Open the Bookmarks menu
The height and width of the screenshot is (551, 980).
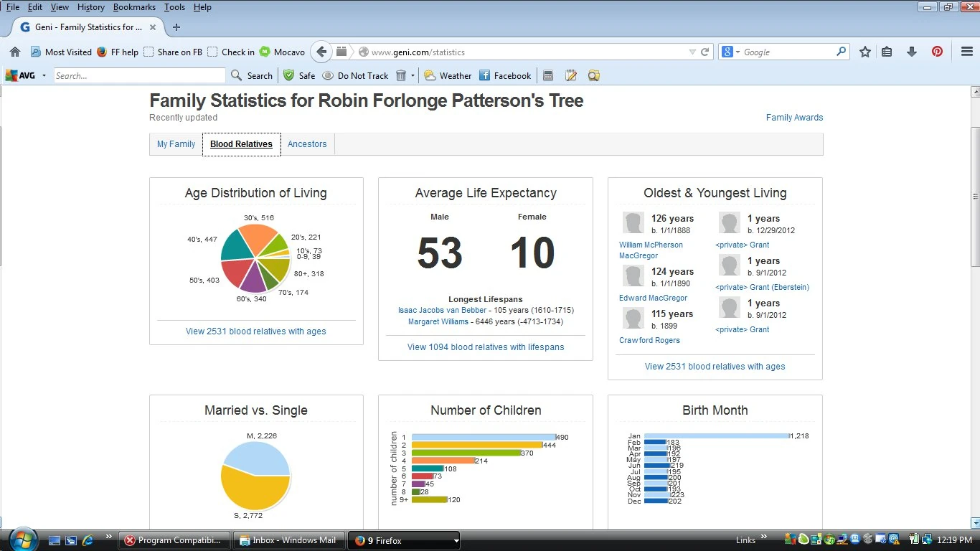(133, 7)
